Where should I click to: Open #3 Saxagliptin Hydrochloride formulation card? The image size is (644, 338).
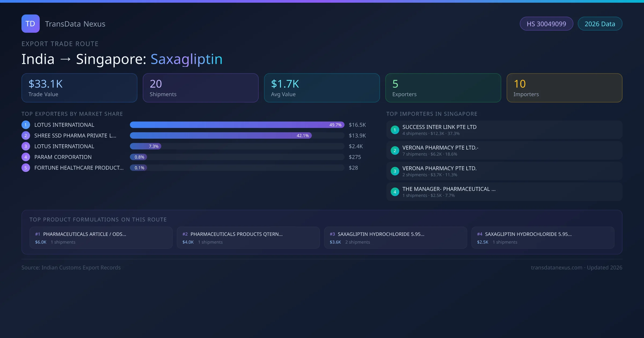tap(395, 238)
